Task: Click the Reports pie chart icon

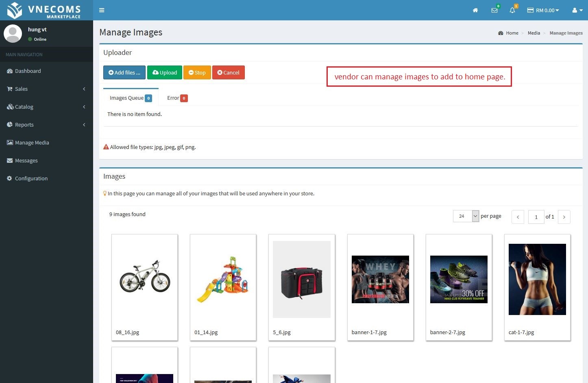Action: pos(10,125)
